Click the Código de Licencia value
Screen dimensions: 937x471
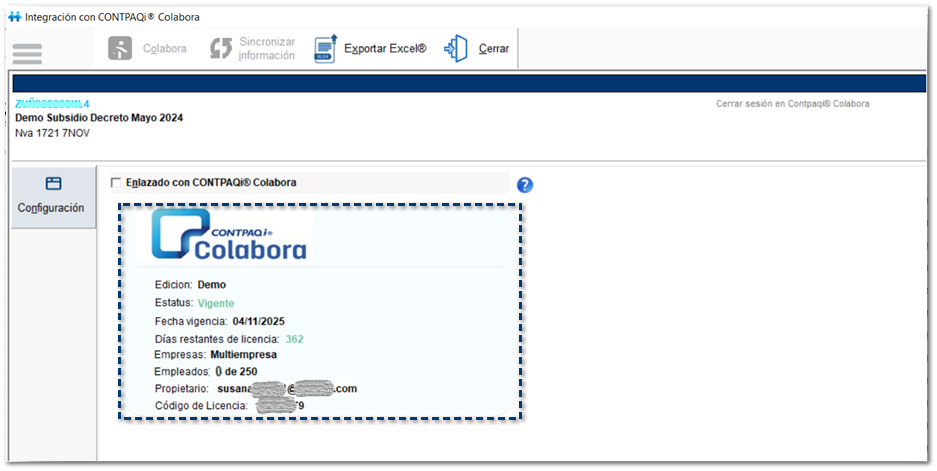pyautogui.click(x=280, y=406)
